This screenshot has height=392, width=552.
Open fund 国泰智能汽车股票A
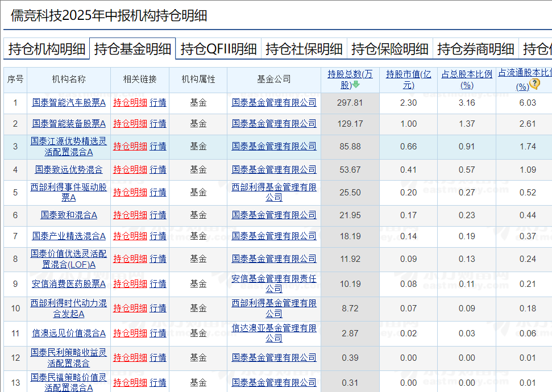click(69, 103)
